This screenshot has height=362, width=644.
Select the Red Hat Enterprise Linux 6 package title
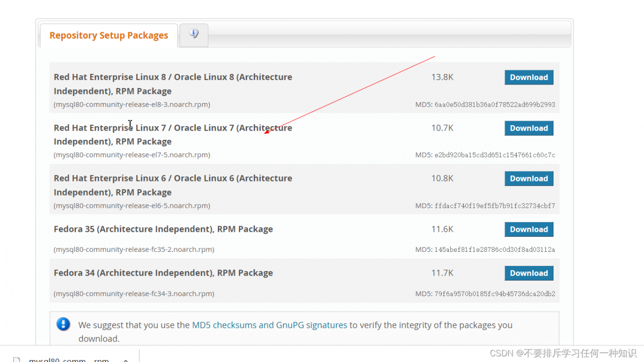click(x=173, y=185)
